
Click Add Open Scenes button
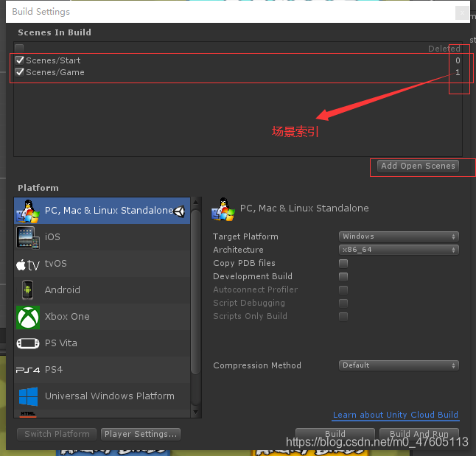418,166
